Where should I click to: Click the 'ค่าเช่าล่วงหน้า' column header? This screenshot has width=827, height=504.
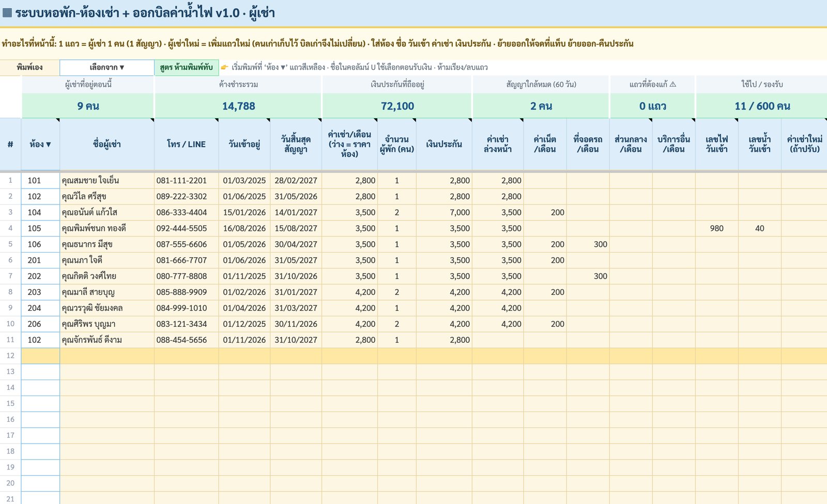(x=498, y=144)
